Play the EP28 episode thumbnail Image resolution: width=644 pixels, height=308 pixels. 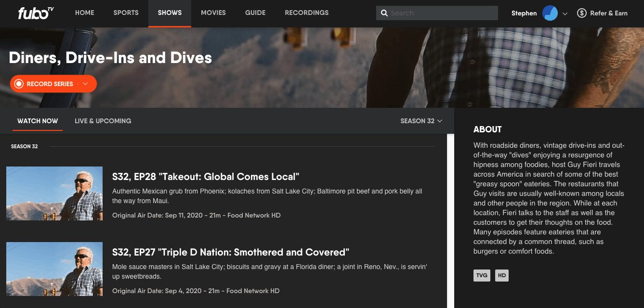[x=54, y=193]
